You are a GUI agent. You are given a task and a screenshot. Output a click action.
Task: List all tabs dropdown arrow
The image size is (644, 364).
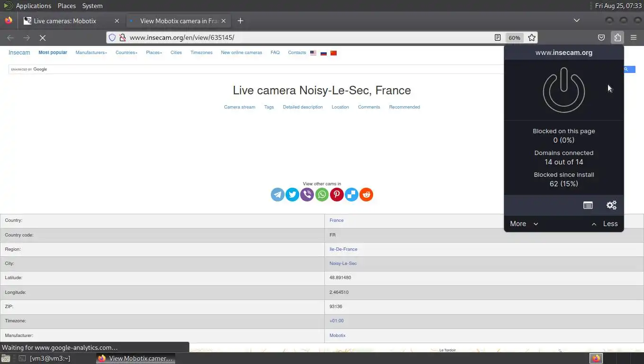pyautogui.click(x=576, y=20)
